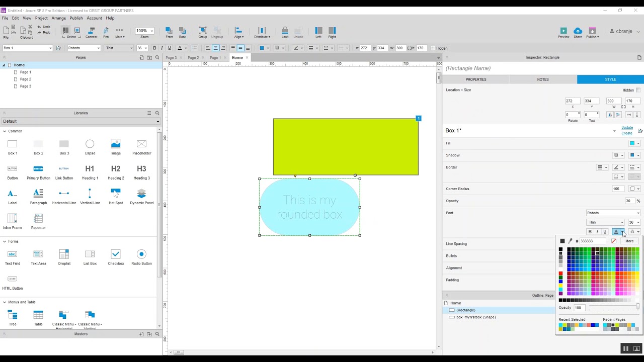
Task: Open the Fill color swatch in Inspector
Action: pyautogui.click(x=632, y=143)
